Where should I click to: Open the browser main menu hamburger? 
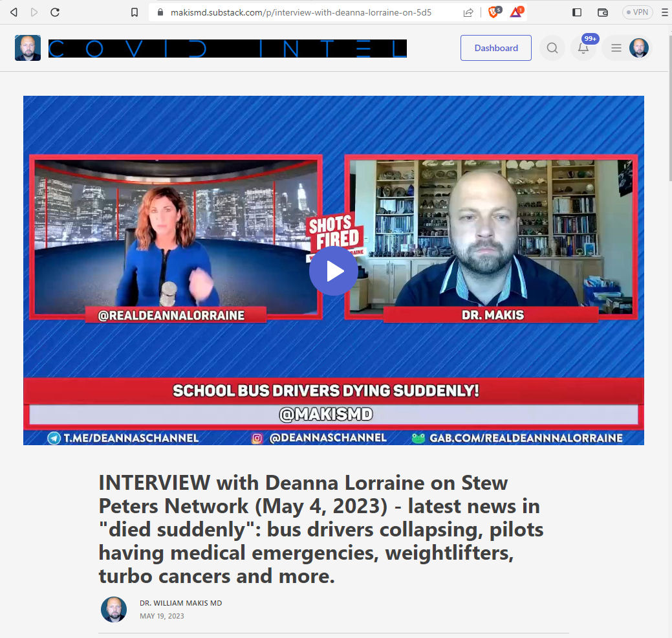pos(665,12)
